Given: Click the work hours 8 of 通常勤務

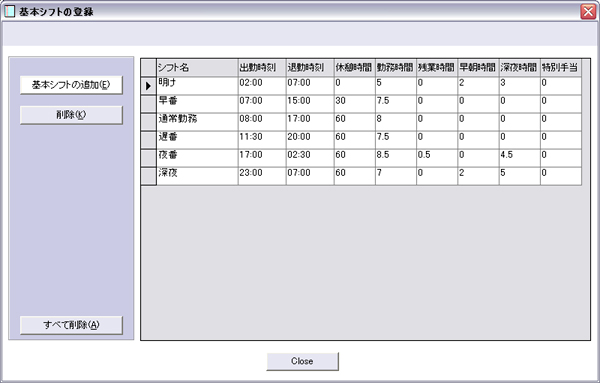Looking at the screenshot, I should (396, 122).
